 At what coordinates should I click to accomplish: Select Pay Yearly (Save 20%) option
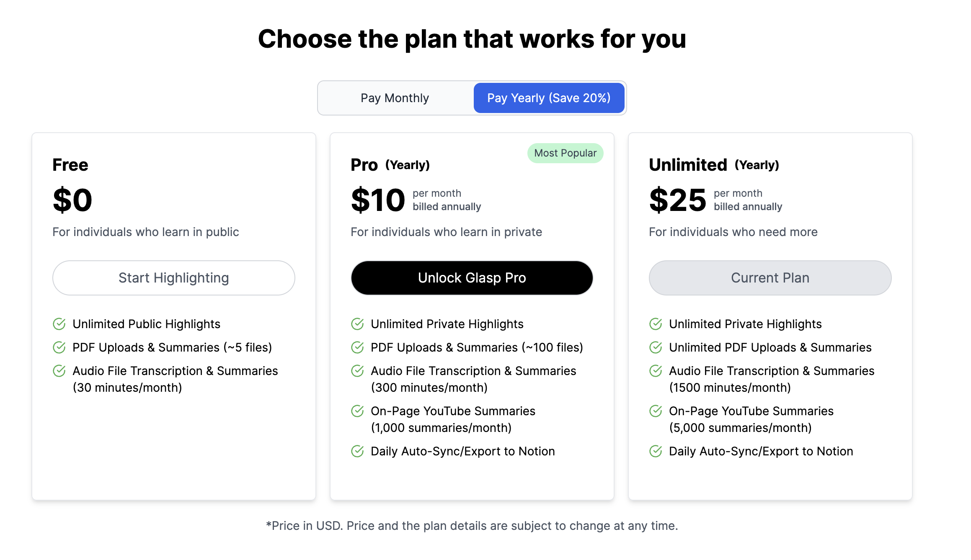click(549, 98)
